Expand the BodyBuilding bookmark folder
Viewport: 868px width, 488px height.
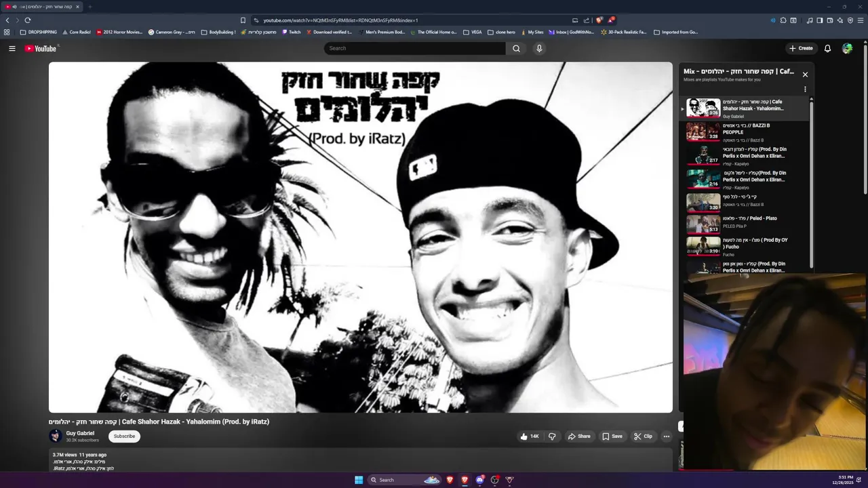218,32
